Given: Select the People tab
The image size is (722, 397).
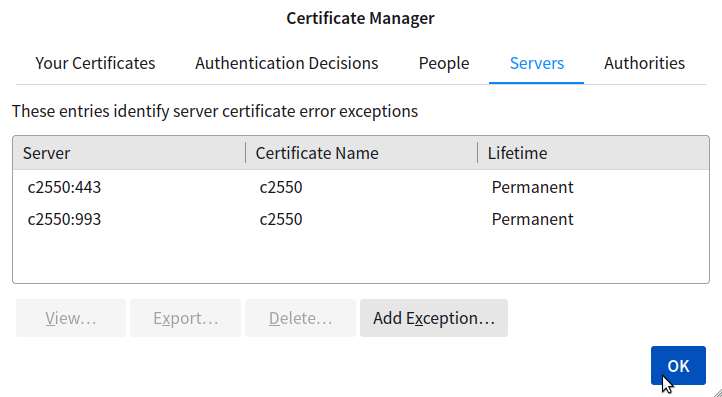Looking at the screenshot, I should (444, 63).
